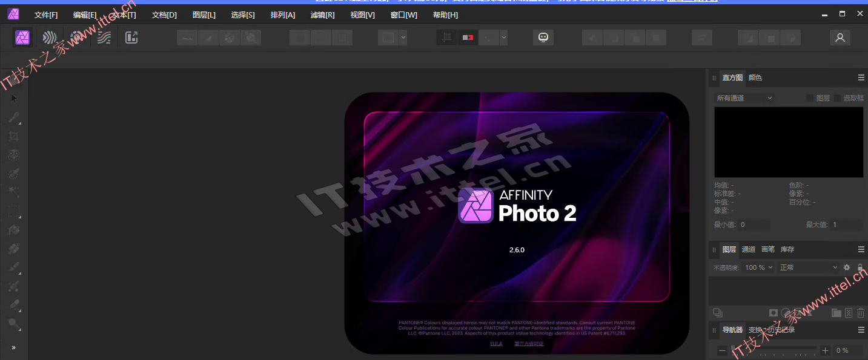The width and height of the screenshot is (868, 360).
Task: Open the Navigator panel hamburger menu
Action: click(861, 330)
